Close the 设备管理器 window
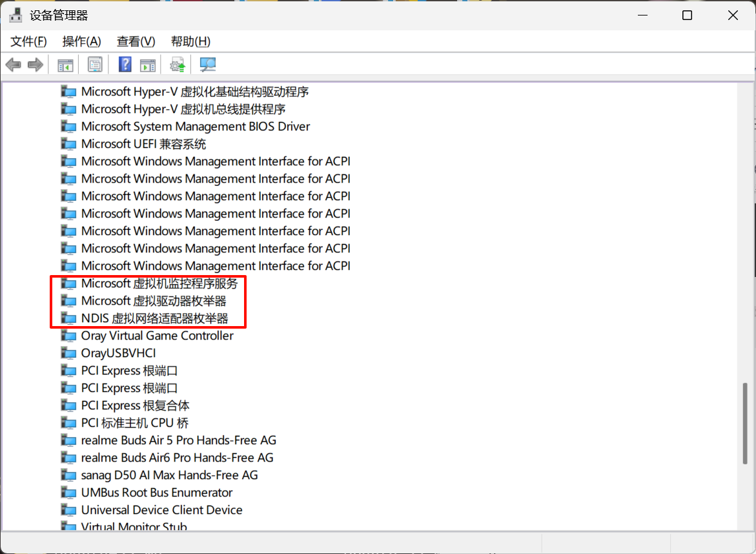This screenshot has width=756, height=554. 733,15
